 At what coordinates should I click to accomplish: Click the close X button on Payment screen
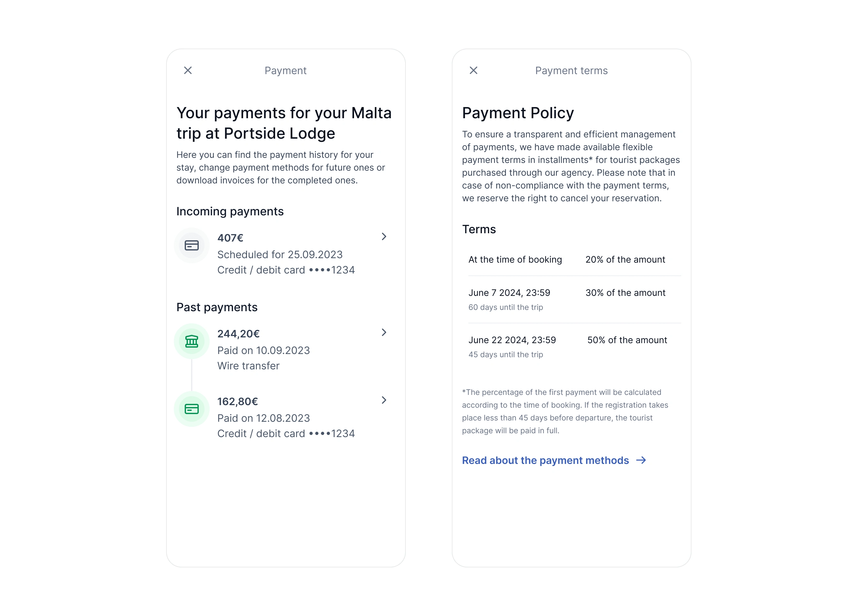coord(188,71)
